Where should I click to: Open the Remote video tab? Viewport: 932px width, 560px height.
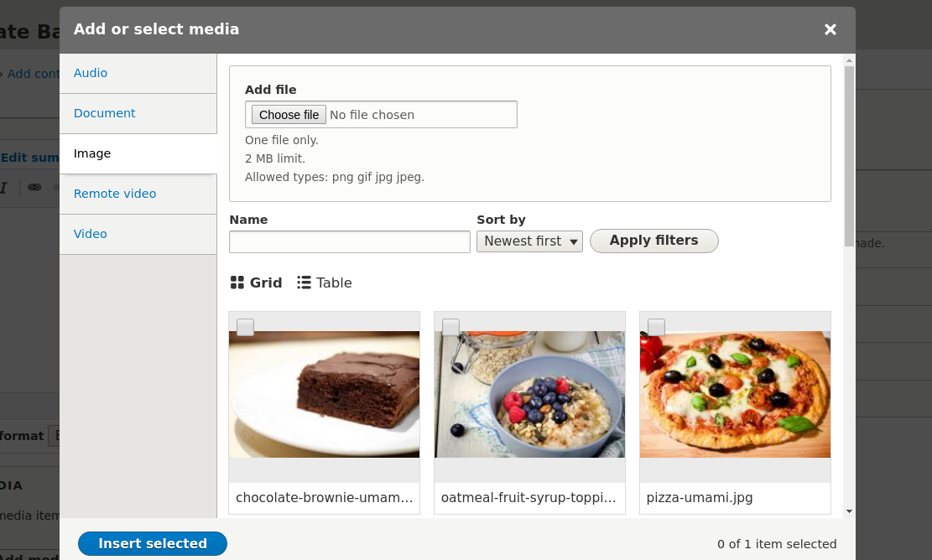[x=115, y=194]
